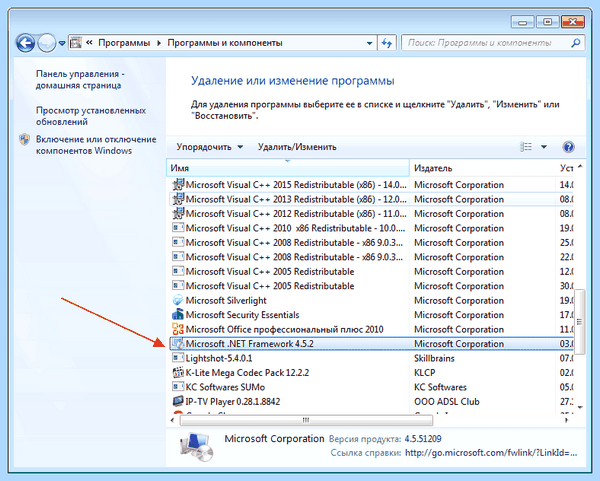Select the Microsoft Silverlight icon

[178, 300]
